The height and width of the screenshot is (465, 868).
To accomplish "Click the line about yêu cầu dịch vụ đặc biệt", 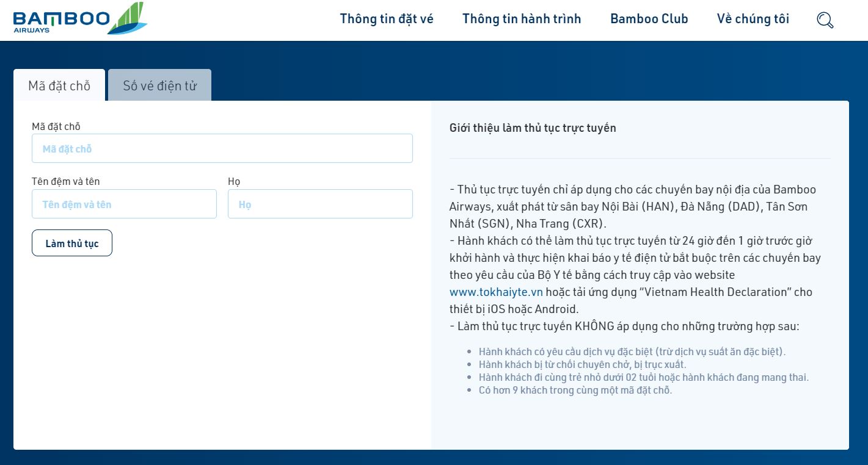I will [632, 351].
